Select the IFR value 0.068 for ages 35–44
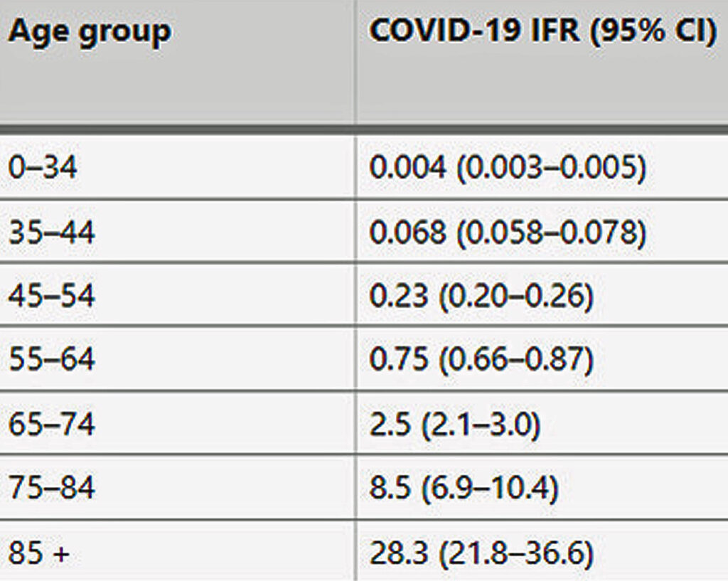 click(408, 233)
